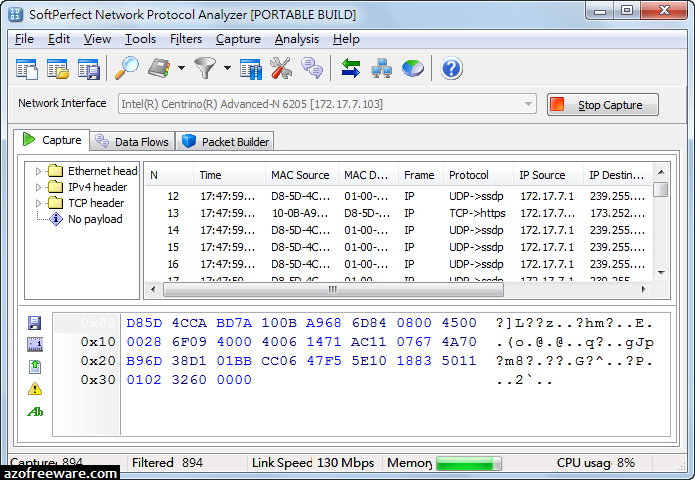Sort by the Frame column header
The width and height of the screenshot is (695, 480).
421,175
